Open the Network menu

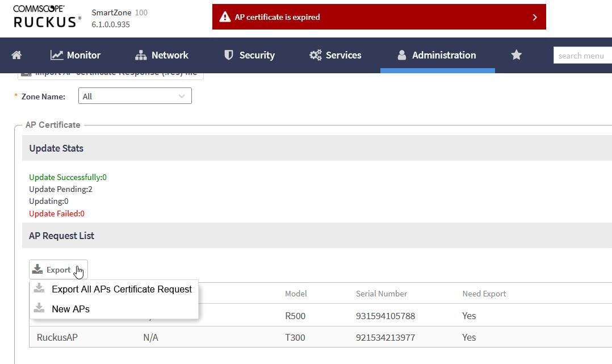[162, 55]
